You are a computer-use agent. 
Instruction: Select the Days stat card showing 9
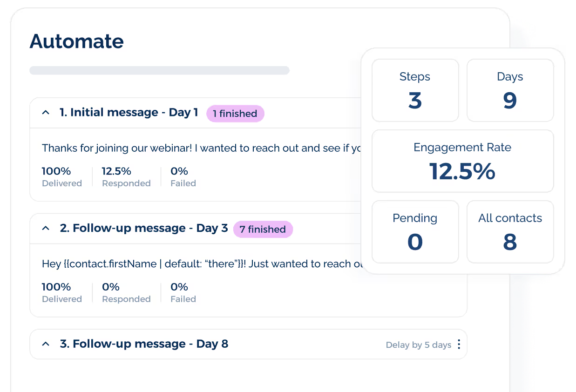[510, 90]
